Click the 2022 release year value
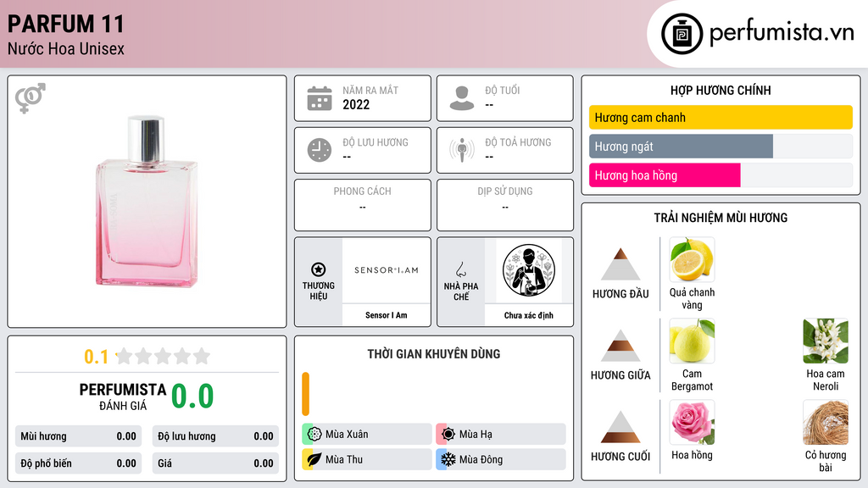 356,104
